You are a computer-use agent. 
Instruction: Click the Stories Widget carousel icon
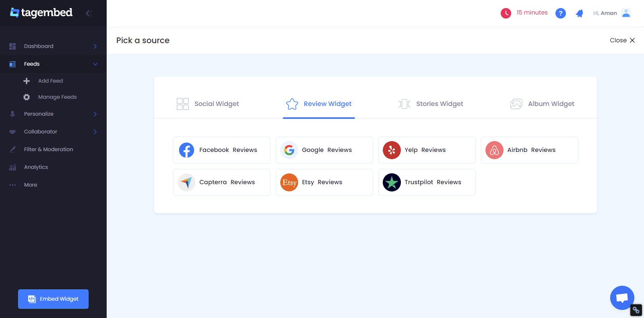pos(405,104)
